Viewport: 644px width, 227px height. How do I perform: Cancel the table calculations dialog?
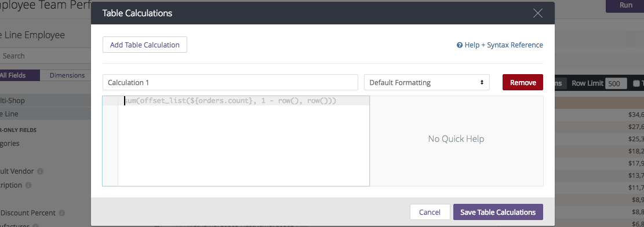(x=430, y=212)
